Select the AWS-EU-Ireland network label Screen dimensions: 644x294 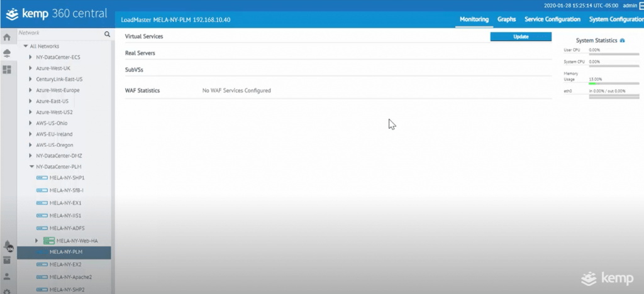pos(54,134)
